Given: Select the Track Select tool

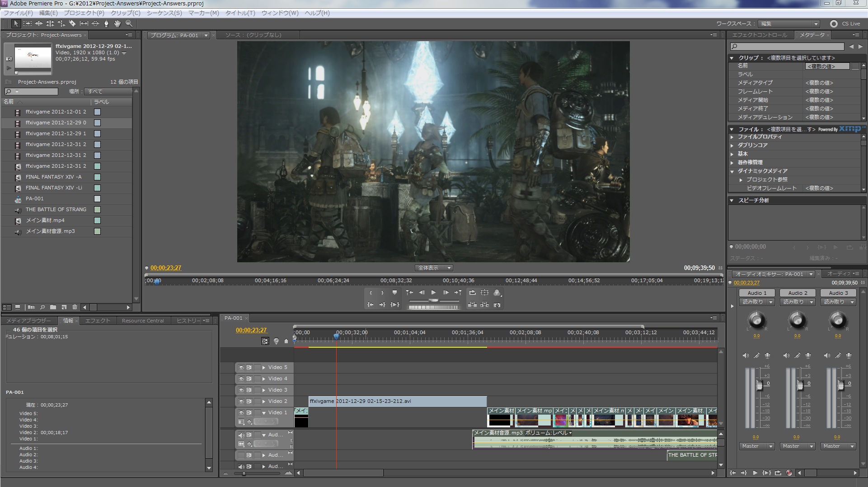Looking at the screenshot, I should (x=28, y=24).
